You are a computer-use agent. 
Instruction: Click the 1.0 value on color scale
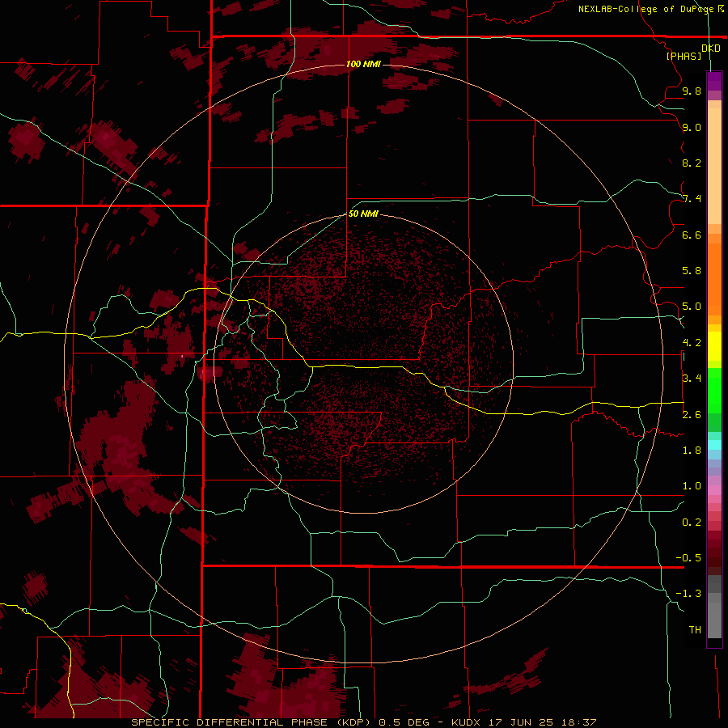[x=692, y=486]
